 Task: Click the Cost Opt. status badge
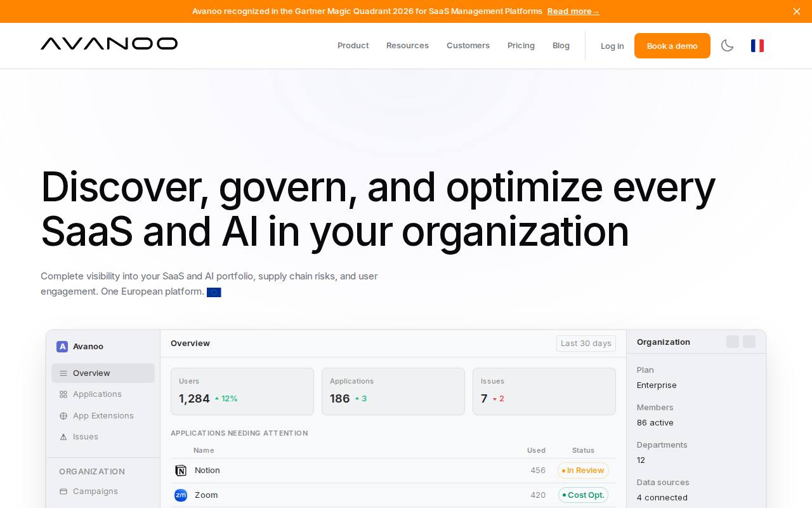(x=583, y=495)
